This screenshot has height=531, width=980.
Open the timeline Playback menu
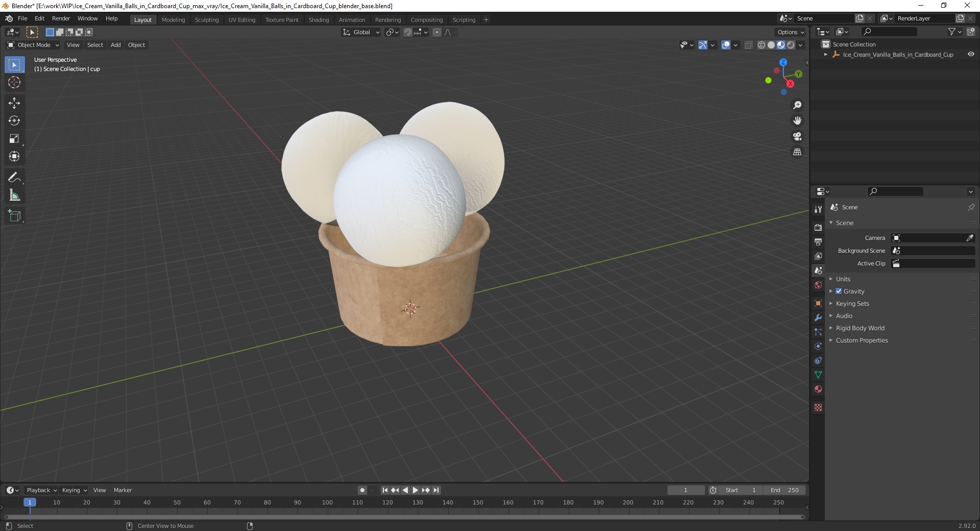(x=41, y=490)
